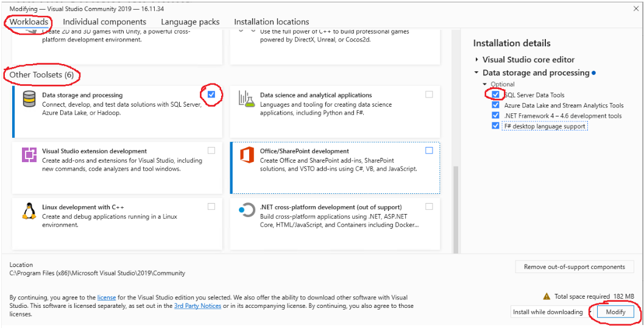Open the Individual components tab

click(105, 22)
